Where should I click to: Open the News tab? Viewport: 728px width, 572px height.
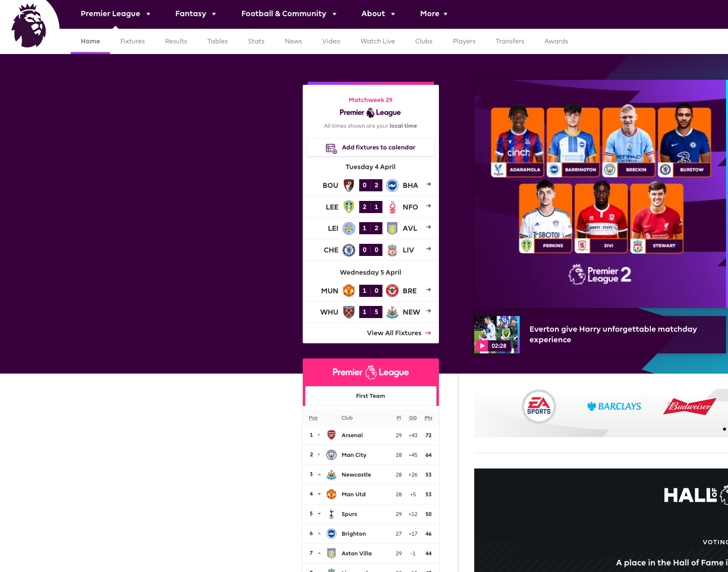pyautogui.click(x=293, y=41)
